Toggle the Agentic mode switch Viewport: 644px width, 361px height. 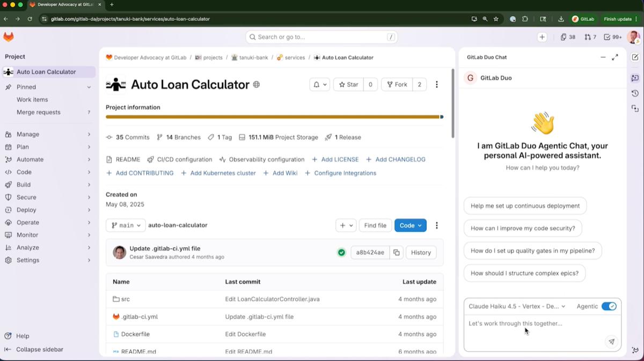coord(609,306)
